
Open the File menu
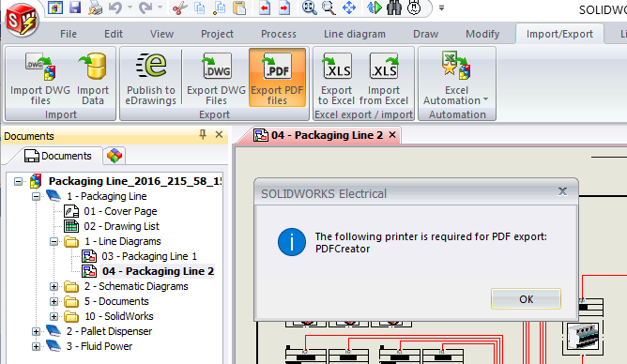69,34
